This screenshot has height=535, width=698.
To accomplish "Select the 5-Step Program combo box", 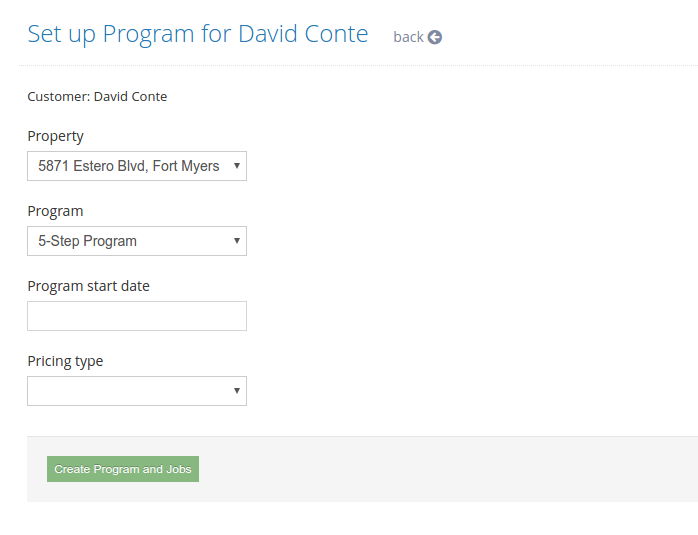I will point(137,241).
